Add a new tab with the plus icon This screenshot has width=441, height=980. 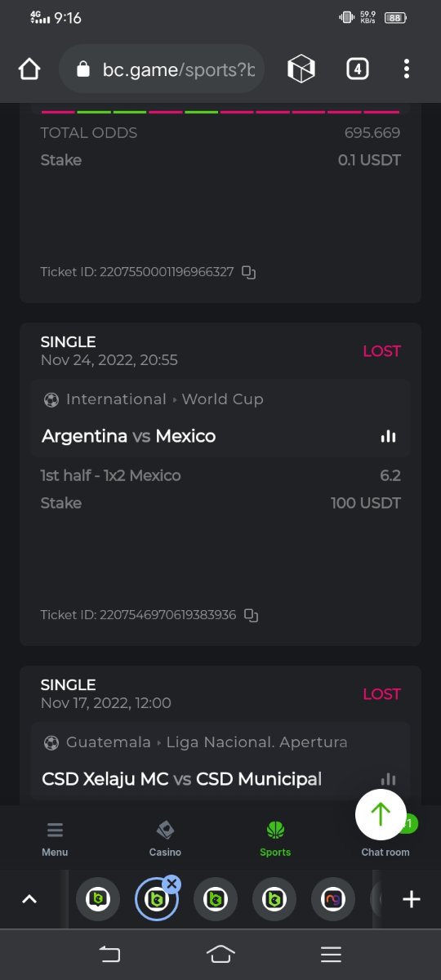[412, 899]
